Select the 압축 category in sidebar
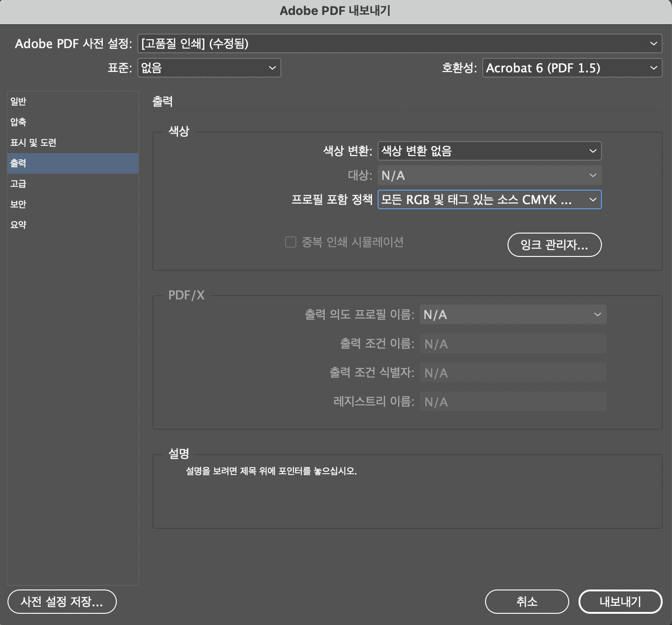This screenshot has height=625, width=672. click(73, 122)
